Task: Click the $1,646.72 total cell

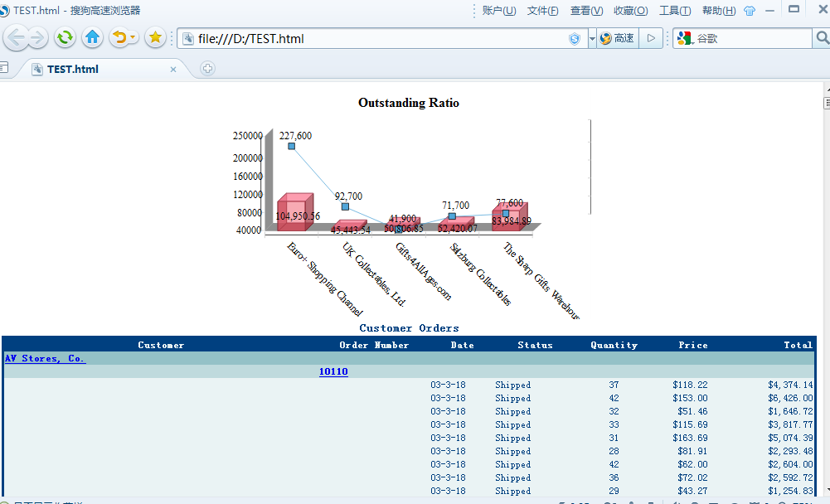Action: coord(790,411)
